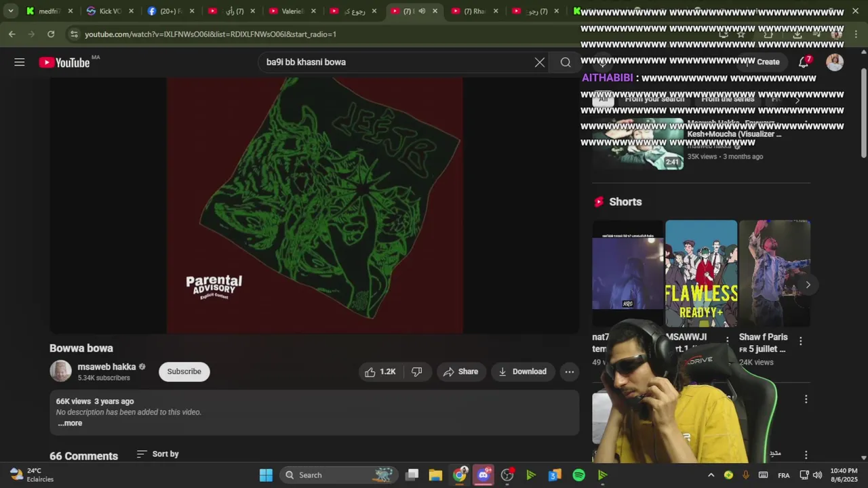Open the FLAWLESS READY+ Short thumbnail

click(701, 274)
